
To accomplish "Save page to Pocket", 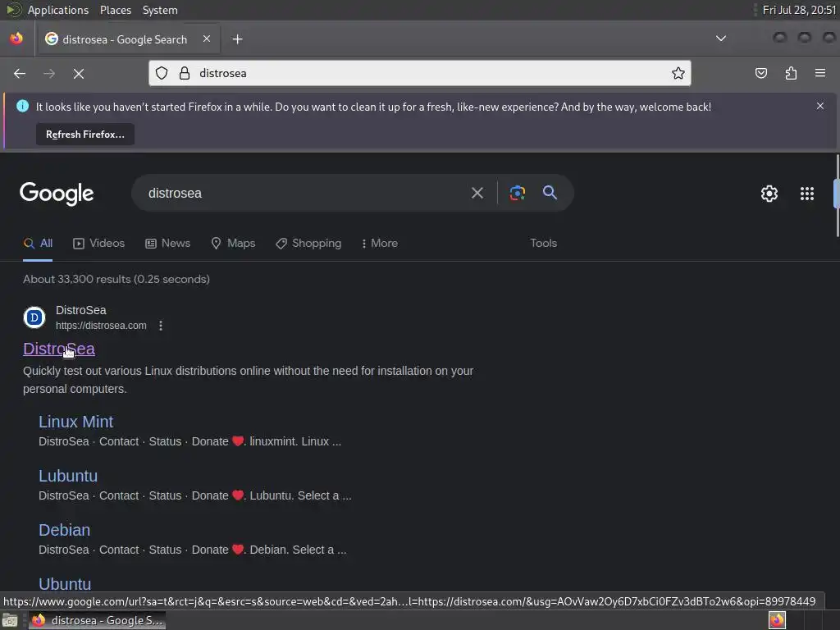I will tap(760, 73).
